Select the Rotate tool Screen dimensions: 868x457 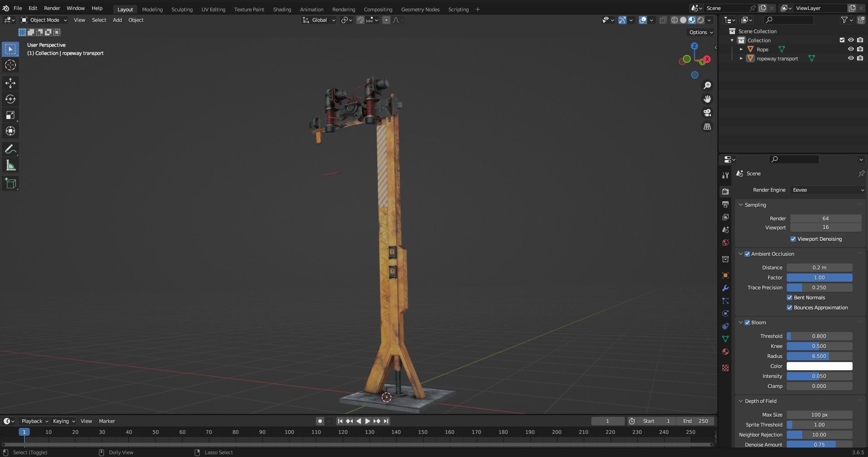tap(10, 99)
